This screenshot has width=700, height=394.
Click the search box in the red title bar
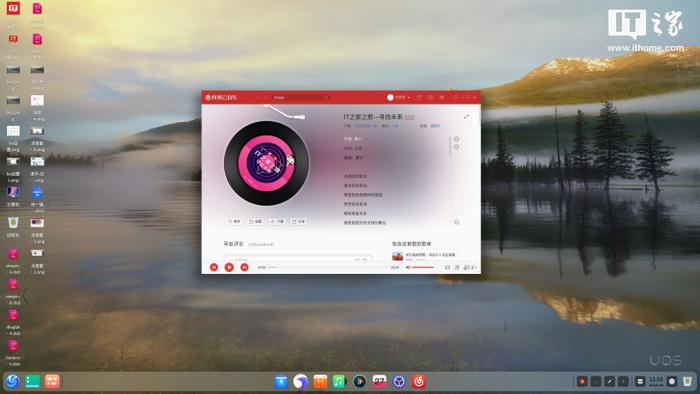[x=300, y=97]
